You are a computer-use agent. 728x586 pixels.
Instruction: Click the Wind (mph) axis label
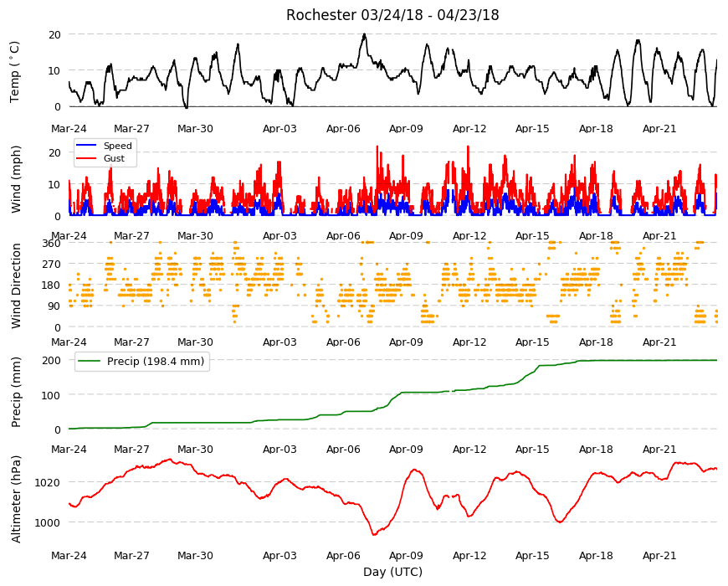pos(16,179)
